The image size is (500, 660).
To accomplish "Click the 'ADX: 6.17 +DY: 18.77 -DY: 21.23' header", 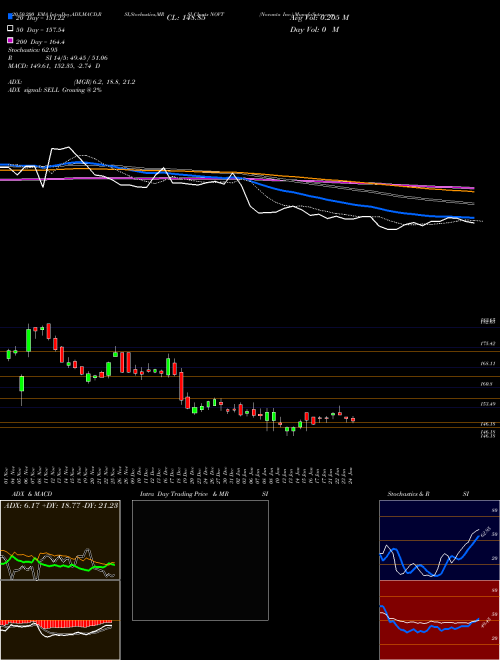I will click(x=61, y=505).
